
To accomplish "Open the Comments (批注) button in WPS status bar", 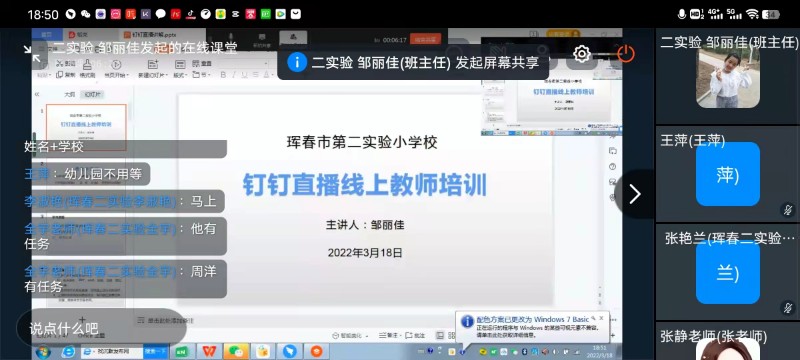I will pyautogui.click(x=415, y=336).
